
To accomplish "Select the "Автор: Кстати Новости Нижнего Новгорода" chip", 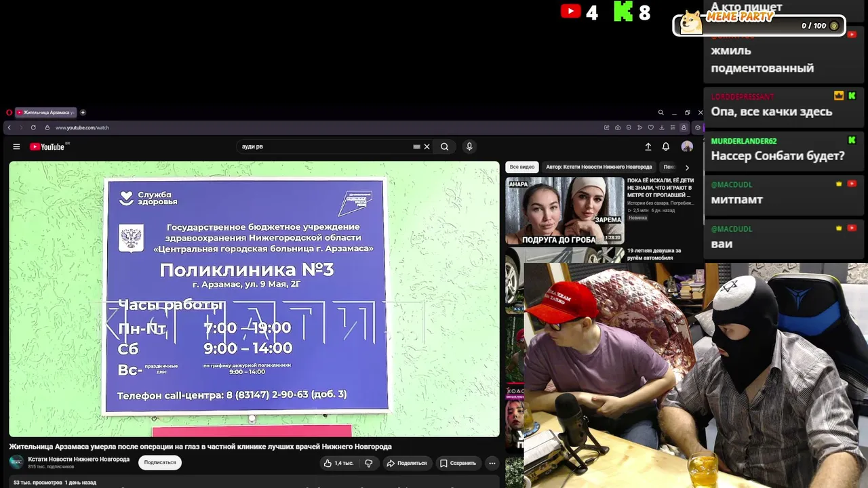I will pyautogui.click(x=599, y=167).
